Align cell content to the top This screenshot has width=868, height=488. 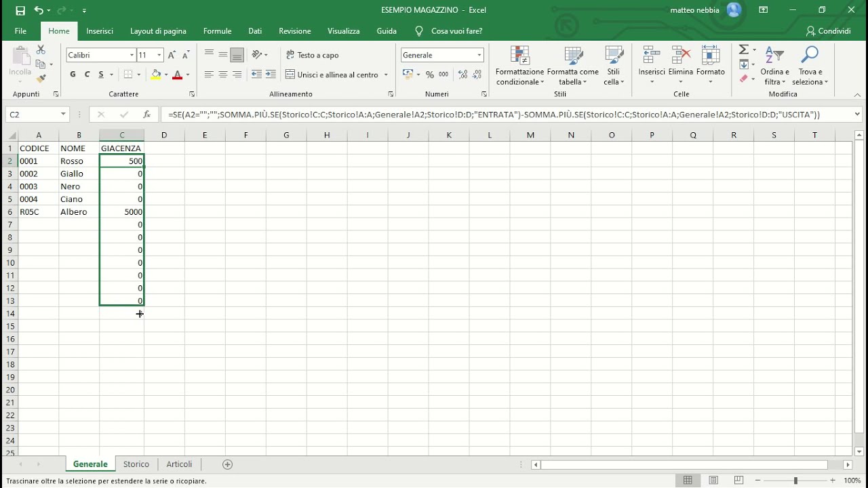(209, 55)
